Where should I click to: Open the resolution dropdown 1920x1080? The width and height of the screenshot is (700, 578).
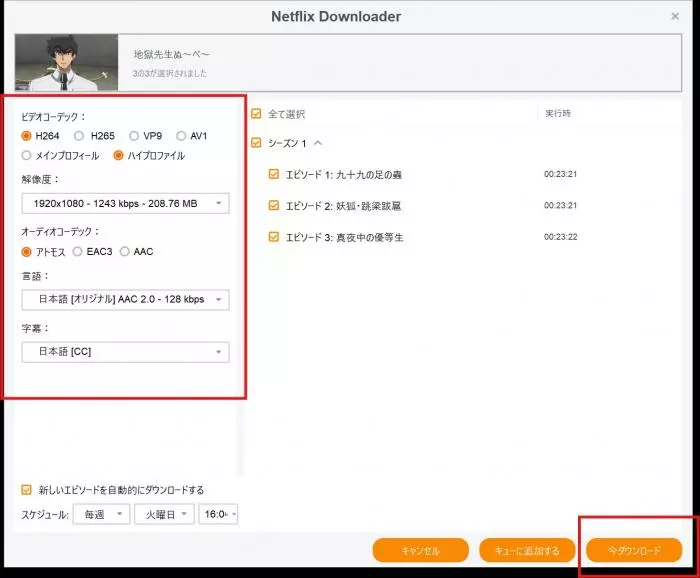[125, 204]
